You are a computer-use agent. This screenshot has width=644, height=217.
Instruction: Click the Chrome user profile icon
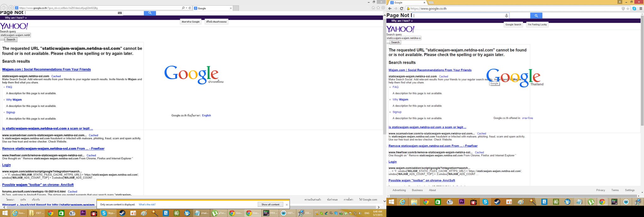coord(620,2)
